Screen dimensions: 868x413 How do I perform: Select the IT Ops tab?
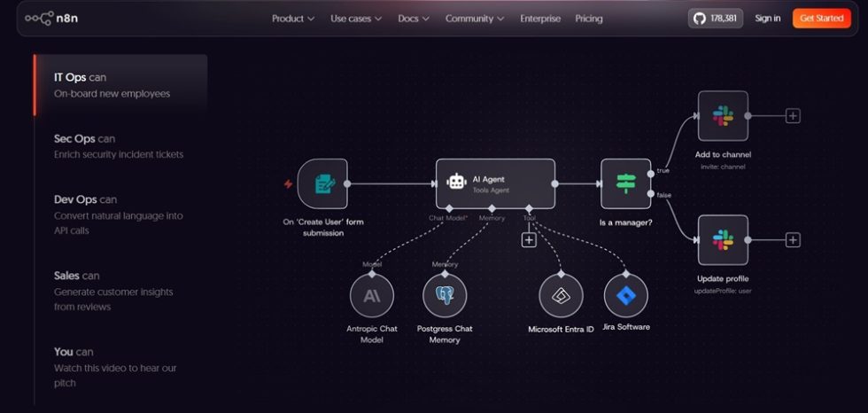pyautogui.click(x=120, y=85)
